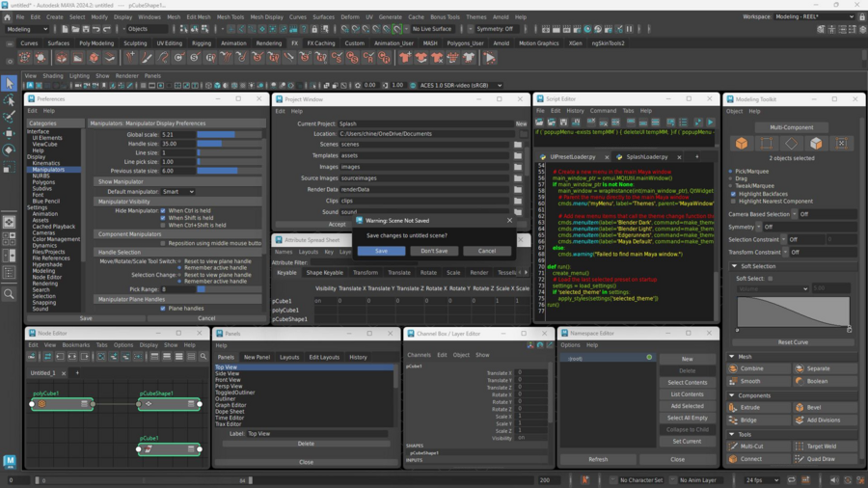Open the Modeling workspace mode dropdown
Image resolution: width=868 pixels, height=488 pixels.
pos(28,29)
